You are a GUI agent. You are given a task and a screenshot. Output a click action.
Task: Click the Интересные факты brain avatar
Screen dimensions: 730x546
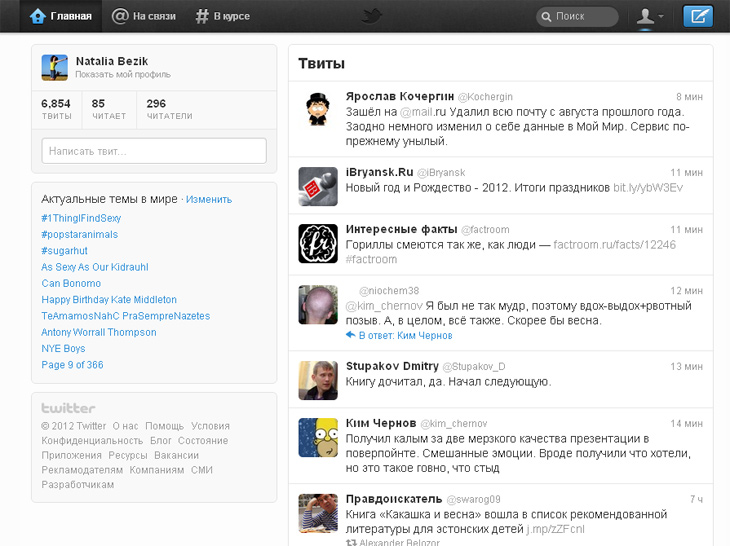pyautogui.click(x=318, y=243)
